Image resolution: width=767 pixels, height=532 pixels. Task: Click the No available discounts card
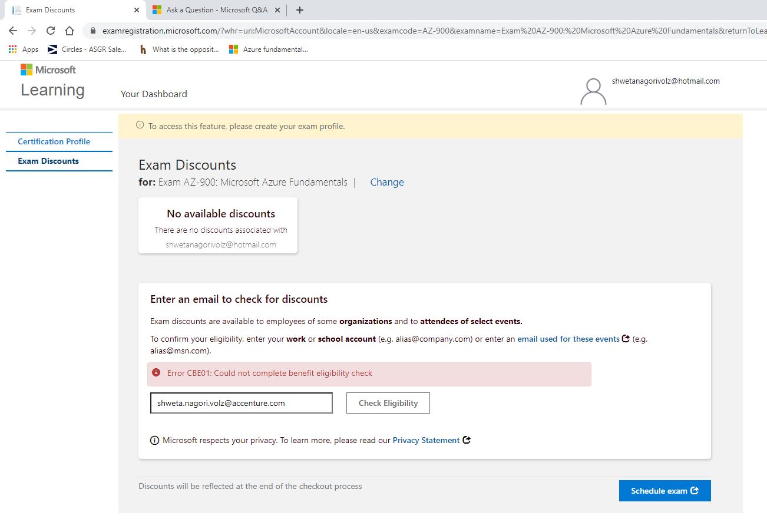(x=218, y=226)
